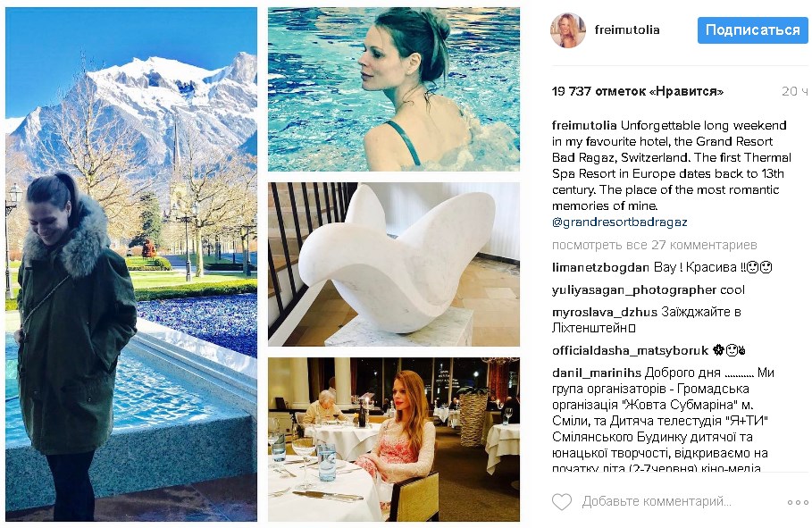
Task: Click the freimutolia profile avatar
Action: pos(568,30)
